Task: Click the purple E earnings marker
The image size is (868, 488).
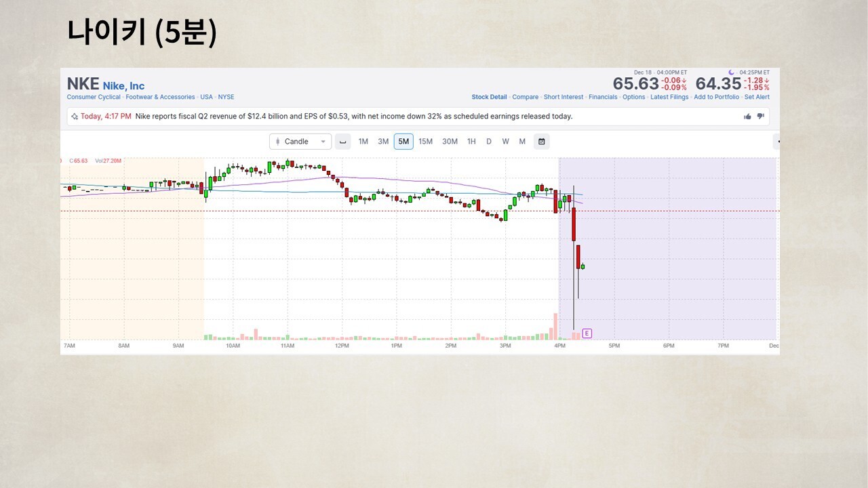Action: click(587, 333)
